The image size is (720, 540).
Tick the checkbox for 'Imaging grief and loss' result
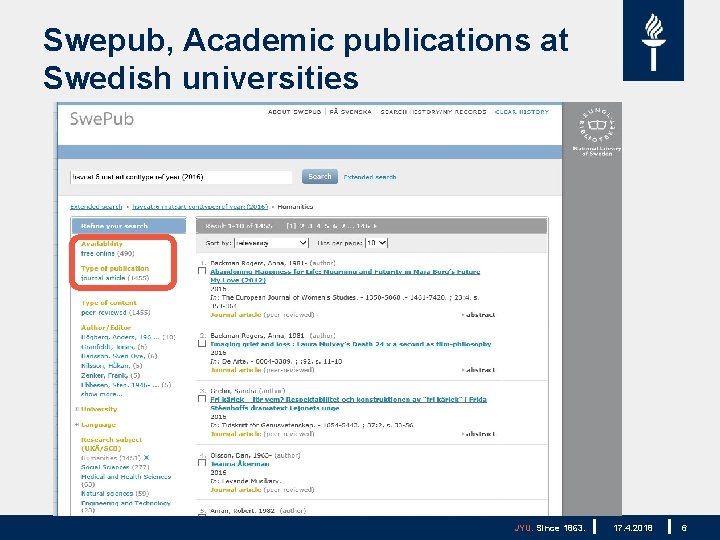[202, 343]
